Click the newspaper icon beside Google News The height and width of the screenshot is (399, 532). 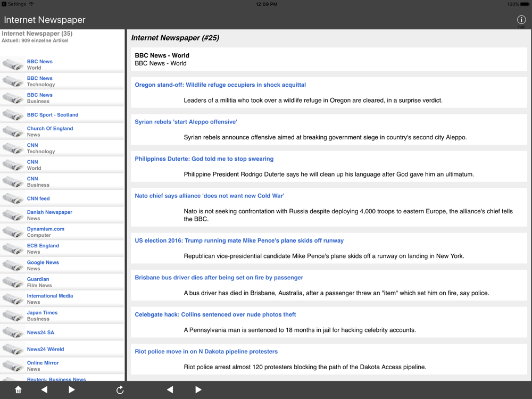click(x=13, y=265)
